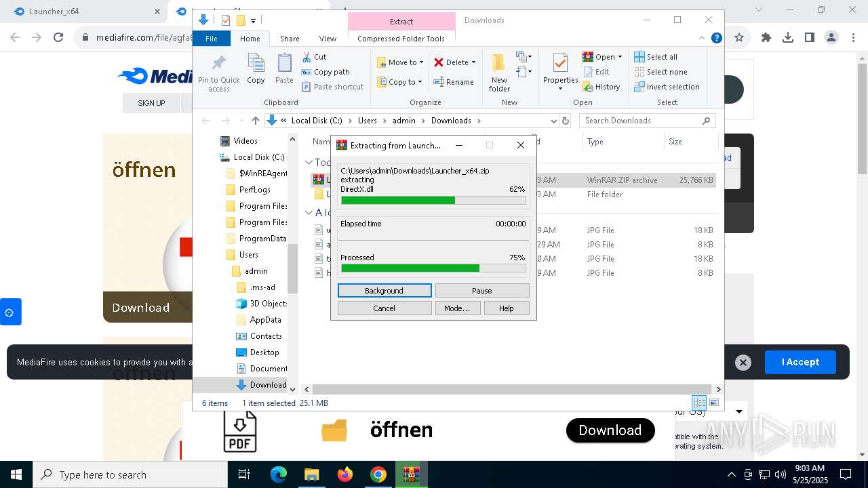Screen dimensions: 868x488
Task: Open Microsoft Edge from the taskbar
Action: [279, 474]
